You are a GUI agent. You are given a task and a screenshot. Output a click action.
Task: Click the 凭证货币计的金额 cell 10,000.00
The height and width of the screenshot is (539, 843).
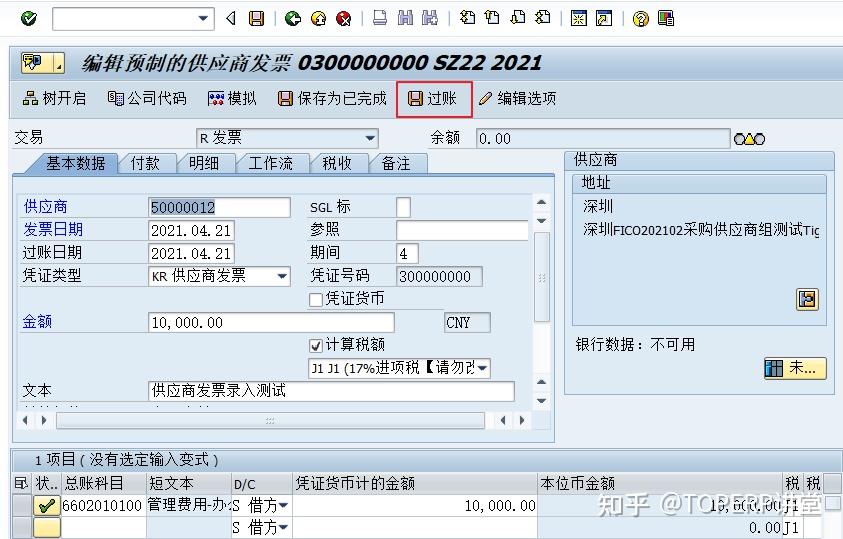pyautogui.click(x=415, y=505)
